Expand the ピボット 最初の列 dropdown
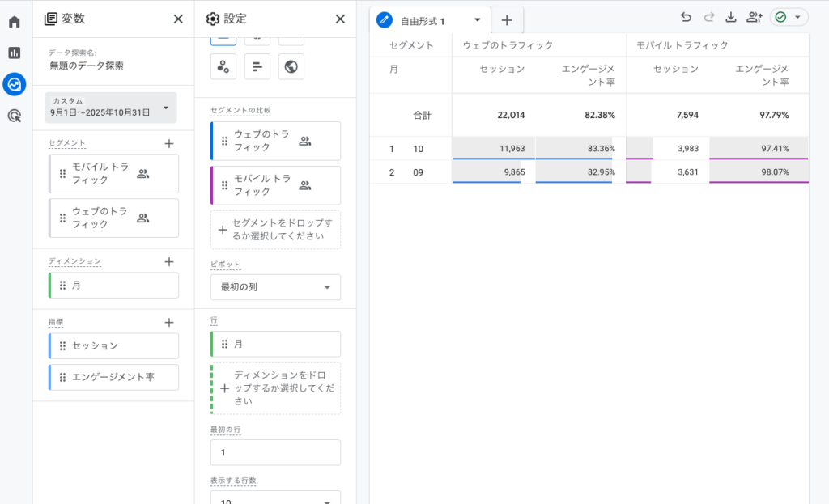Viewport: 829px width, 504px height. coord(275,287)
